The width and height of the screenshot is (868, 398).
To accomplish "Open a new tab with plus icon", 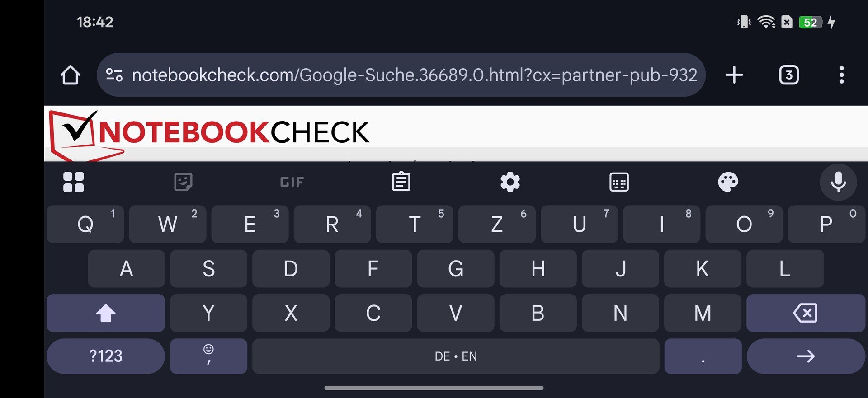I will coord(734,75).
